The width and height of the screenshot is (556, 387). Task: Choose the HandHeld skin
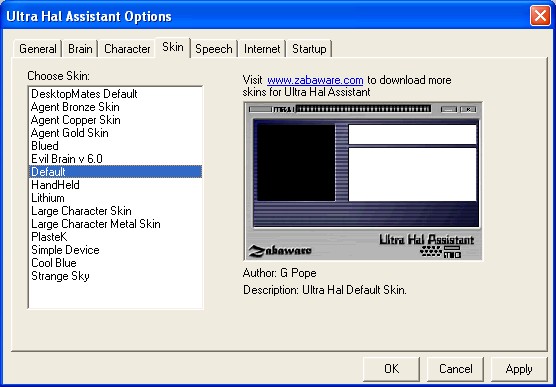[115, 185]
